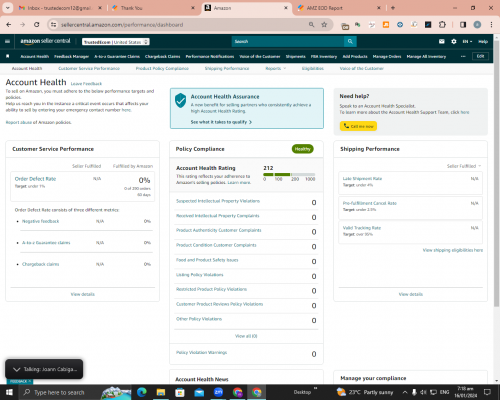Open Zoom from the taskbar

pyautogui.click(x=218, y=392)
